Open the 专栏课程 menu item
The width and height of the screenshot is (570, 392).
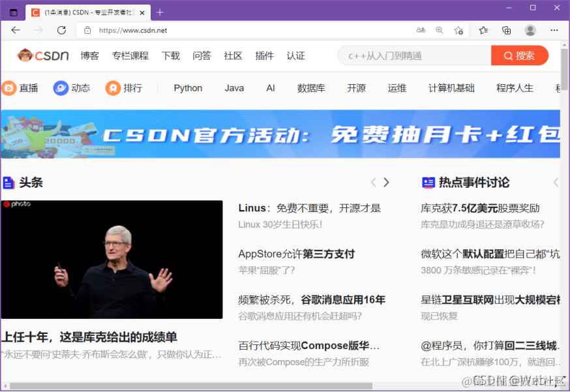(130, 55)
